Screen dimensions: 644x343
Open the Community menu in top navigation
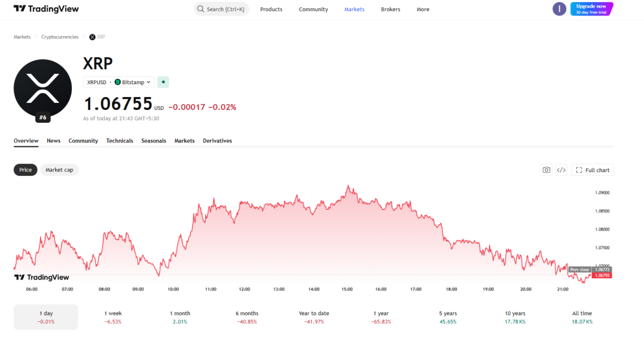click(x=313, y=9)
